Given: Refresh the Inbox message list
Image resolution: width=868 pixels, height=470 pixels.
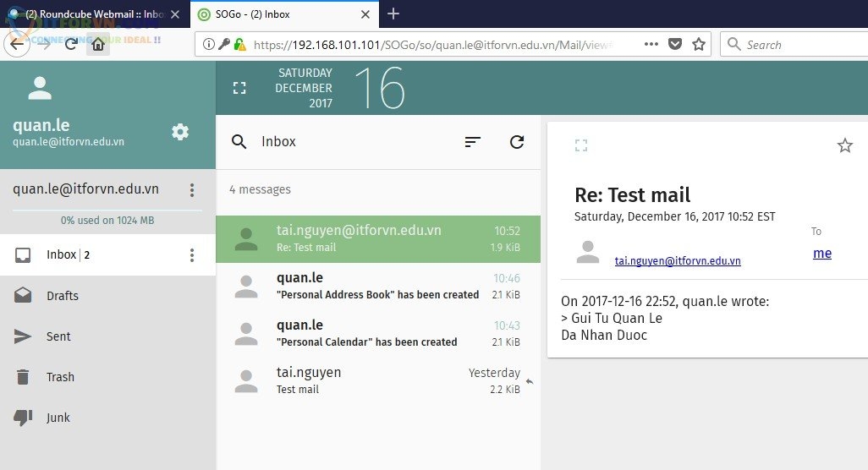Looking at the screenshot, I should 517,142.
